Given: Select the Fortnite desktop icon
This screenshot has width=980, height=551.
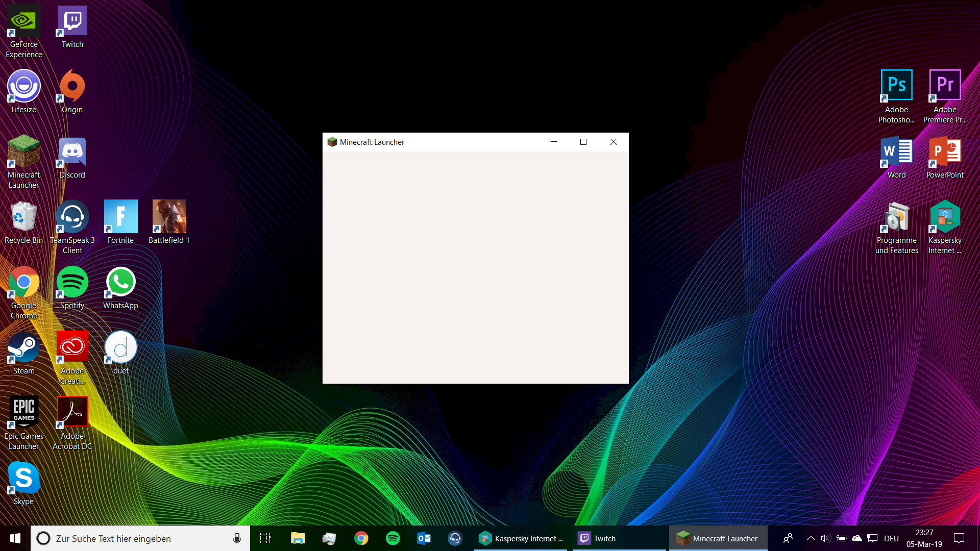Looking at the screenshot, I should tap(120, 222).
